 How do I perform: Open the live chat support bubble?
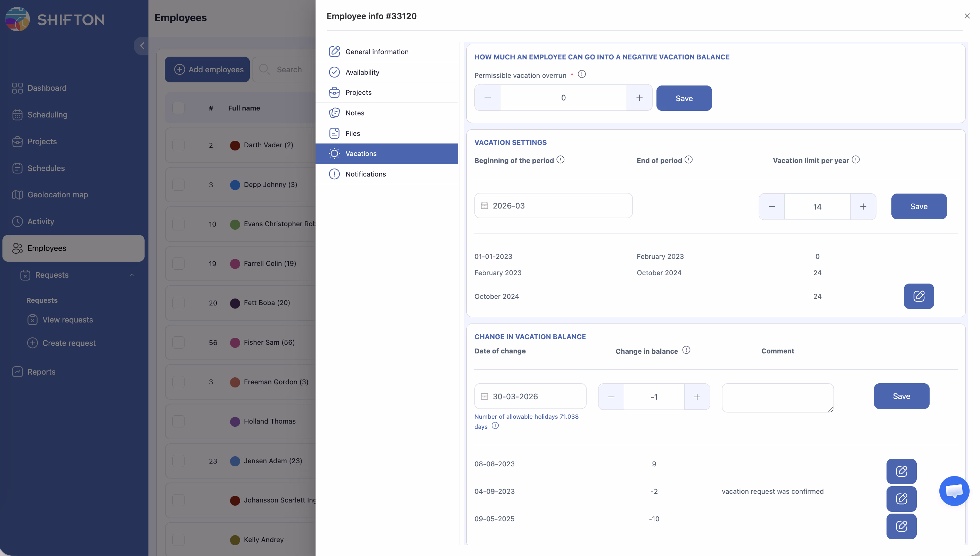(x=954, y=491)
